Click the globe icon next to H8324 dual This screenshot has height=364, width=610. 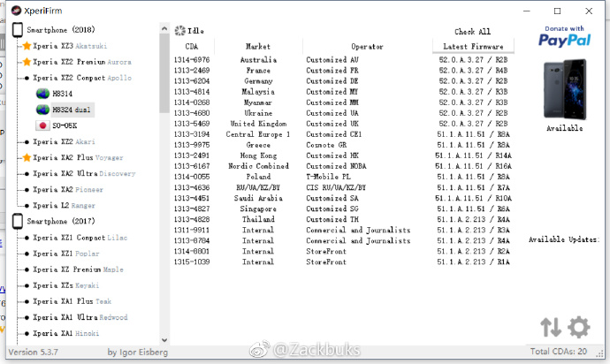(x=42, y=110)
